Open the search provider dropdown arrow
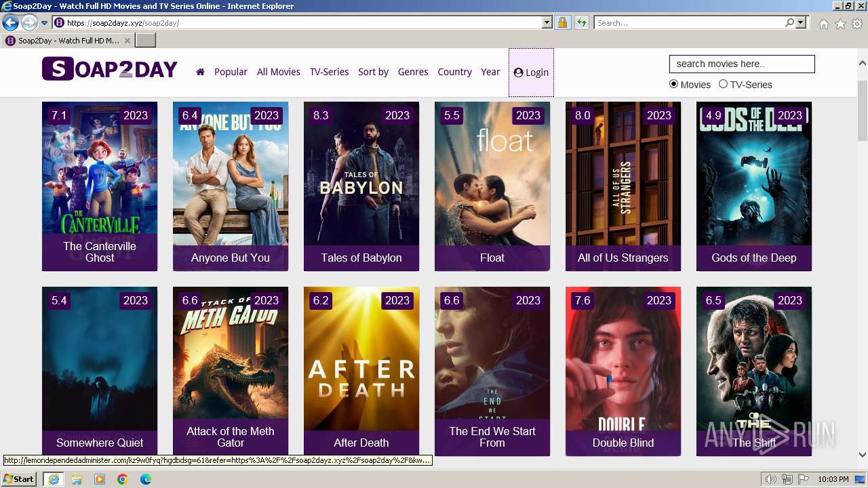868x488 pixels. click(801, 23)
